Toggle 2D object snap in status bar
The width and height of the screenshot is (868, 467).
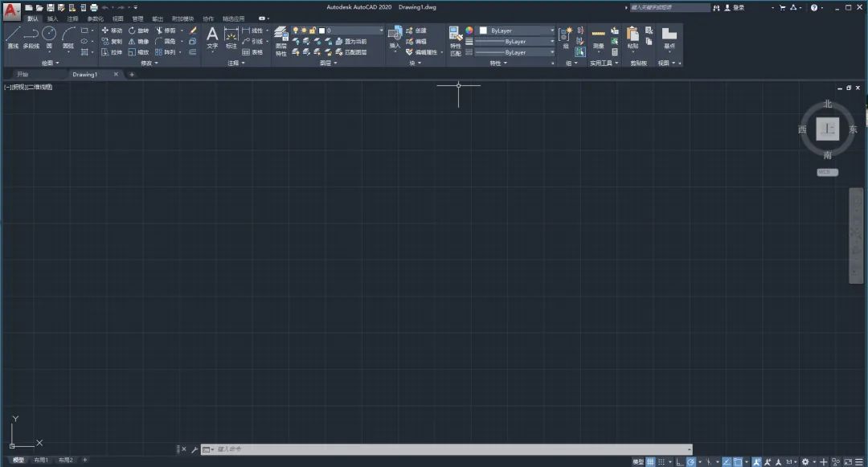pyautogui.click(x=738, y=461)
